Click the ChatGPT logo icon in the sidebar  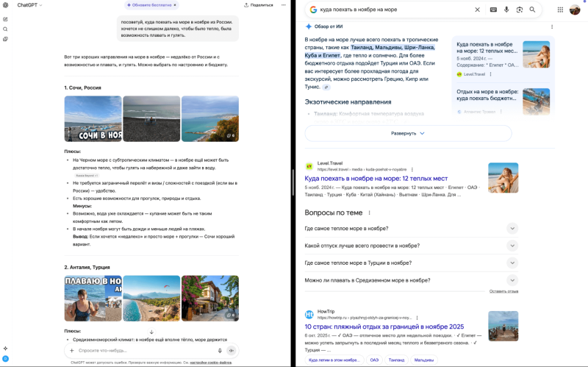pyautogui.click(x=5, y=5)
